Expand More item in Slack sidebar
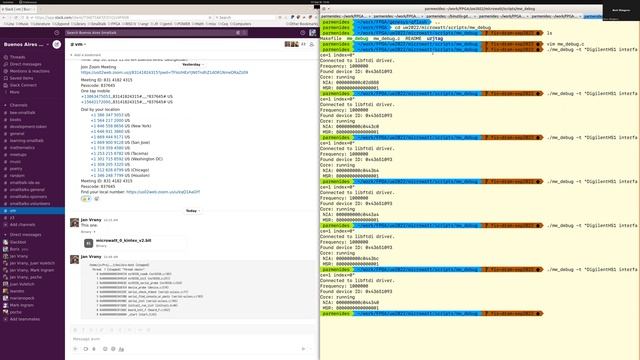Viewport: 640px width, 360px height. click(14, 92)
